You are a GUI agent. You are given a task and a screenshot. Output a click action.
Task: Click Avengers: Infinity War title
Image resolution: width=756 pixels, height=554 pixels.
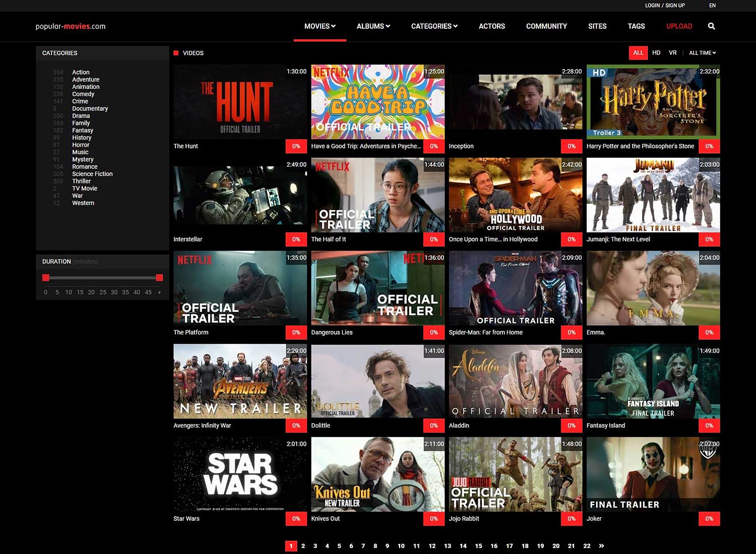click(202, 426)
